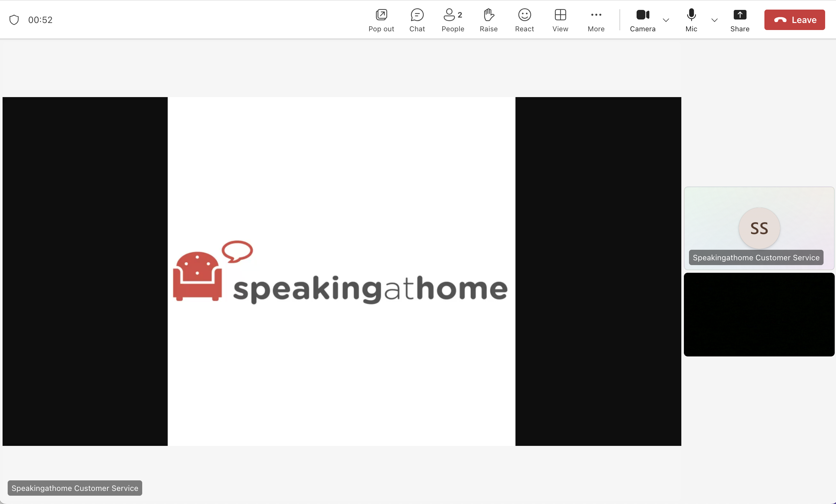Click Speakingathome Customer Service name label
The height and width of the screenshot is (504, 836).
click(x=75, y=488)
